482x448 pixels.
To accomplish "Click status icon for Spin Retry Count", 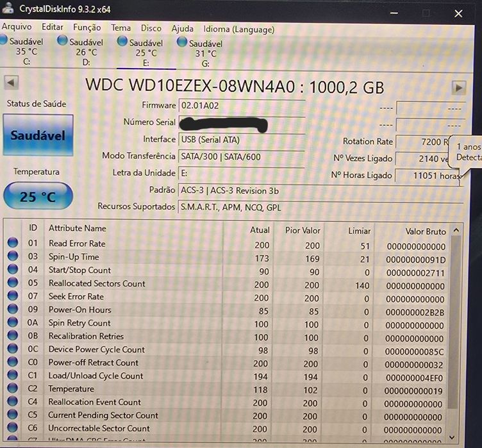I will click(13, 322).
